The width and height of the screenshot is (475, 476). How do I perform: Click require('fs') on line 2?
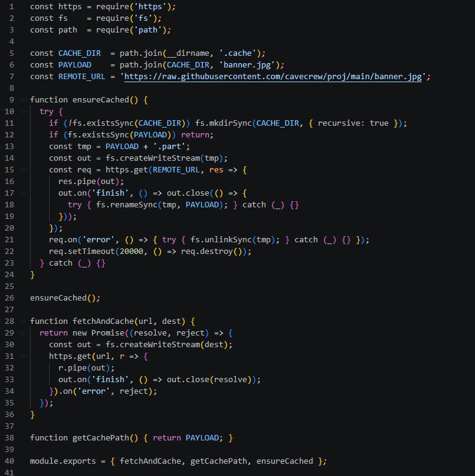coord(127,18)
